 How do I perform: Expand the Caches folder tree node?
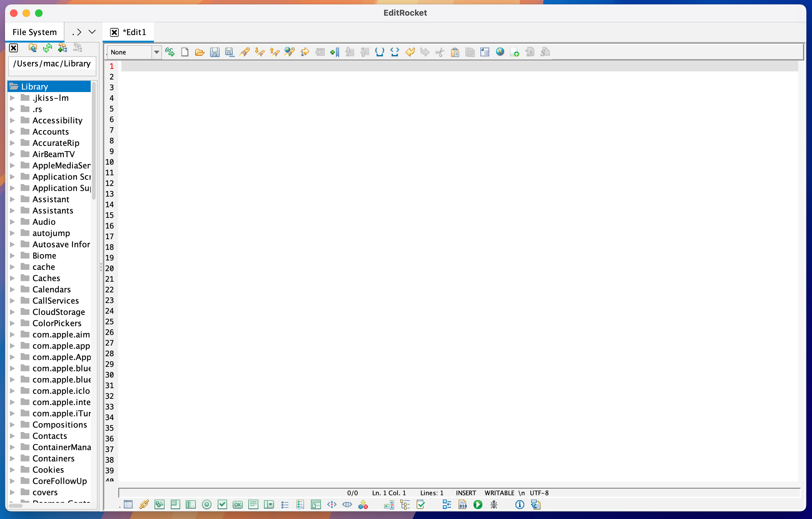(x=13, y=278)
